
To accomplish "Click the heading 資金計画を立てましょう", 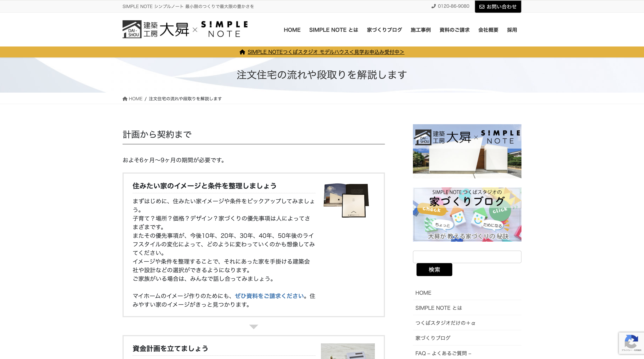I will (170, 349).
